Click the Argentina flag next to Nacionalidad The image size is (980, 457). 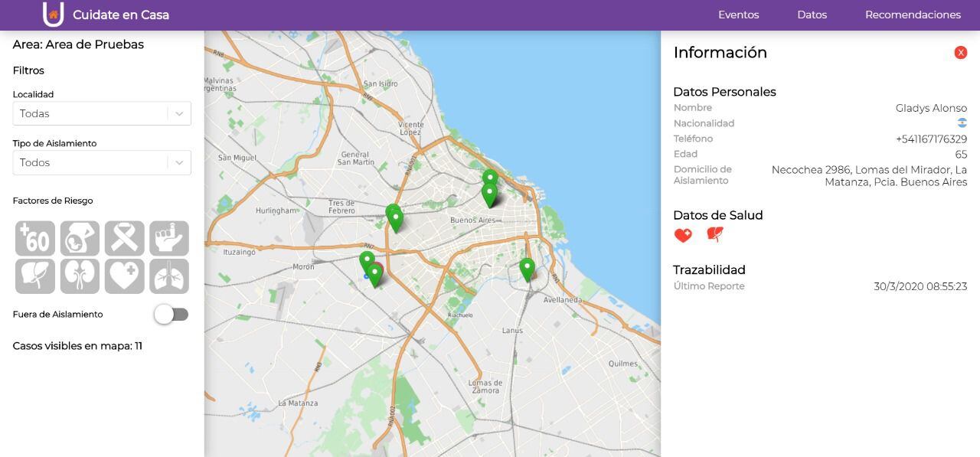coord(962,123)
